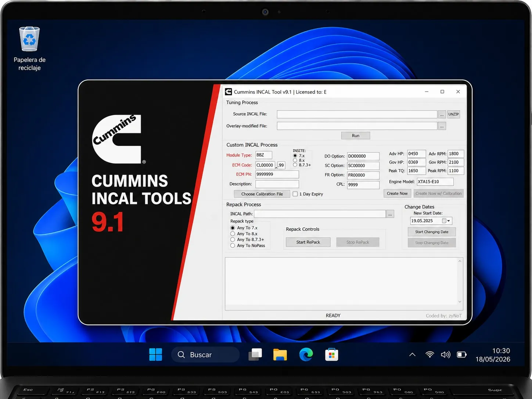Image resolution: width=532 pixels, height=399 pixels.
Task: Check battery status icon
Action: point(461,355)
